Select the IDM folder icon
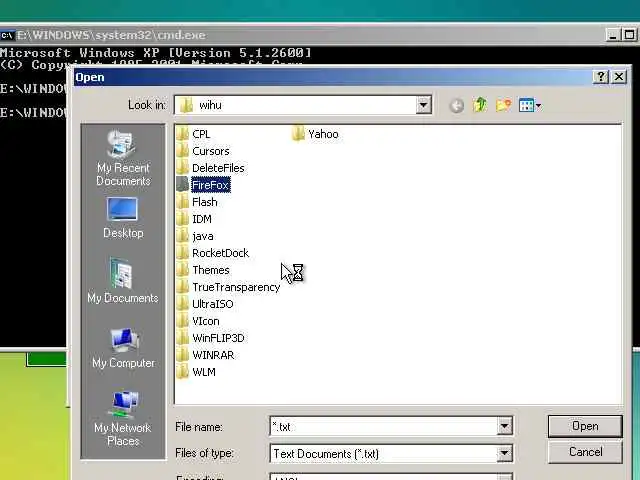This screenshot has width=640, height=480. (x=182, y=219)
